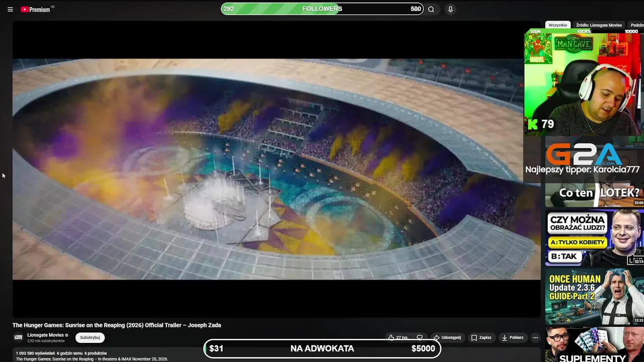Open the YouTube hamburger guide menu
The image size is (644, 362).
coord(10,10)
